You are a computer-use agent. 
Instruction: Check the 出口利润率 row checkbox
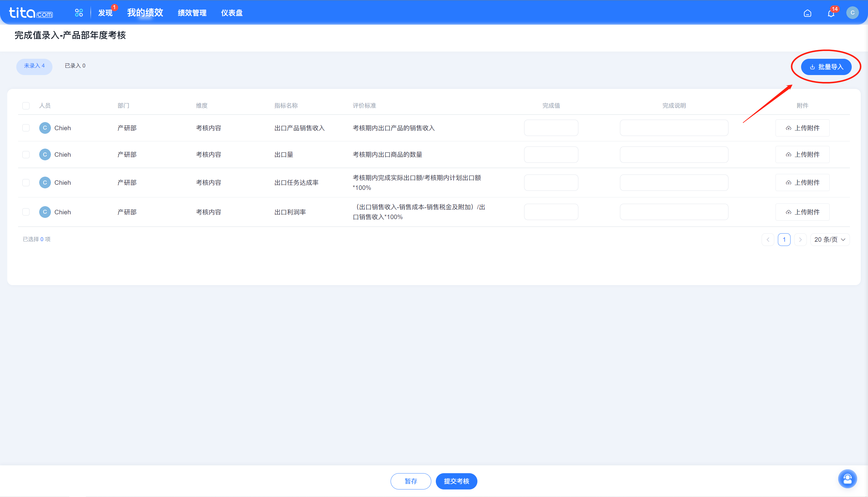click(26, 212)
